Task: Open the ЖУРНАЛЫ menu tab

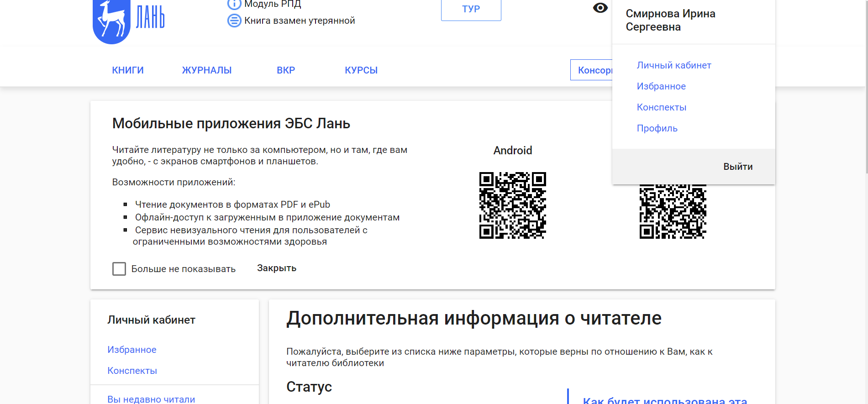Action: click(x=207, y=70)
